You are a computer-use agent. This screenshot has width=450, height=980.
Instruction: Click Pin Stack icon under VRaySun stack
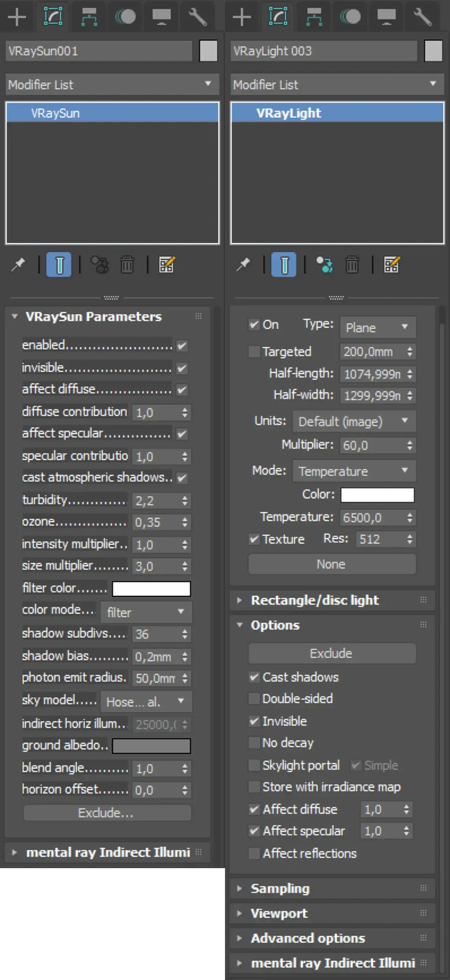tap(18, 264)
